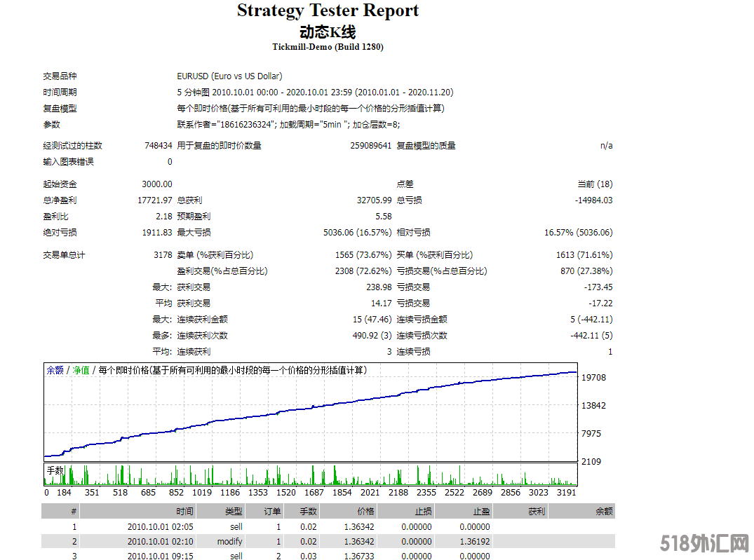Click the 净值 legend label in chart

[81, 370]
